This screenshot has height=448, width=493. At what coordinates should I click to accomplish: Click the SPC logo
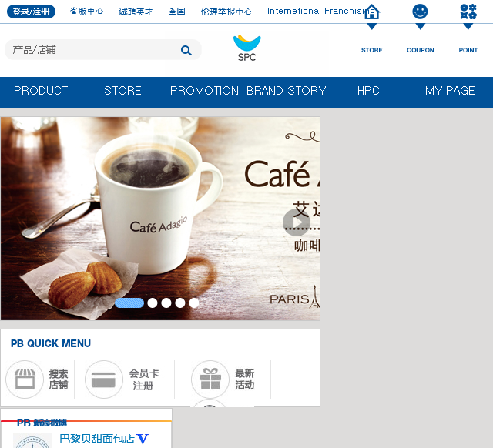[246, 48]
